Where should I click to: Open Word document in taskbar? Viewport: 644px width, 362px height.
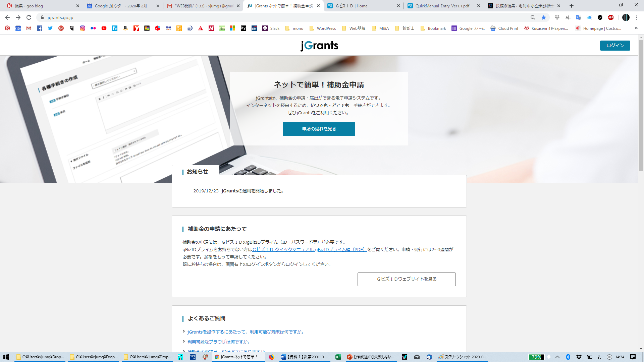point(305,357)
